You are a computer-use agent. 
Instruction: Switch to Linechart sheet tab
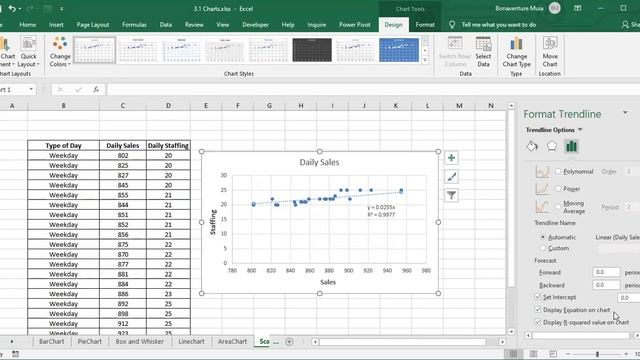tap(191, 342)
